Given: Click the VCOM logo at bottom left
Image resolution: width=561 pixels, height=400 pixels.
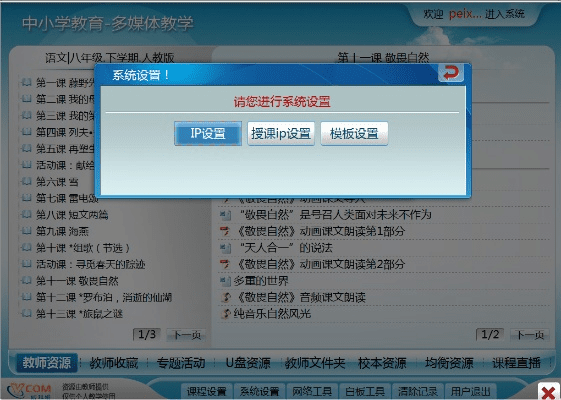Looking at the screenshot, I should (30, 391).
